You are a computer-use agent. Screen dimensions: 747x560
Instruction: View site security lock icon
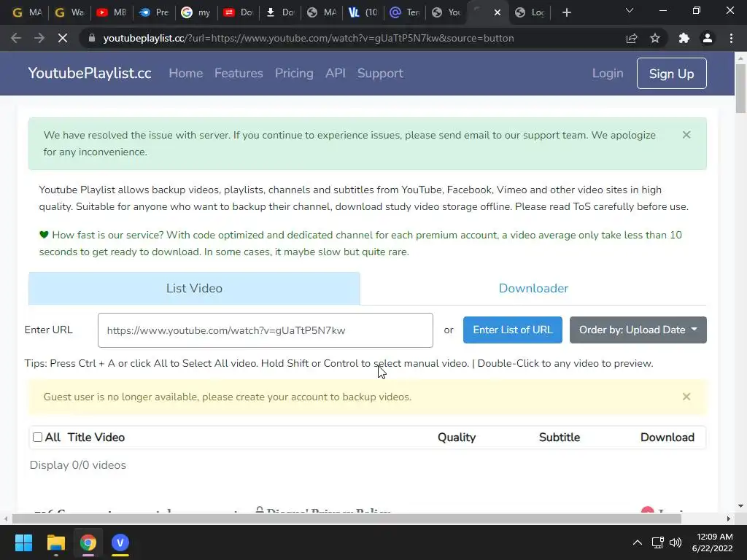click(x=92, y=38)
